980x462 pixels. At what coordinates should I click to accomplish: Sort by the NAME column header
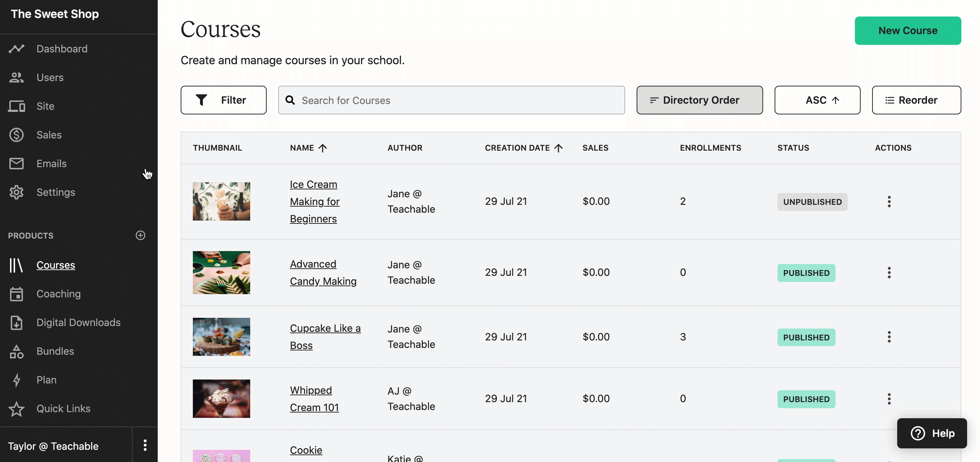308,148
